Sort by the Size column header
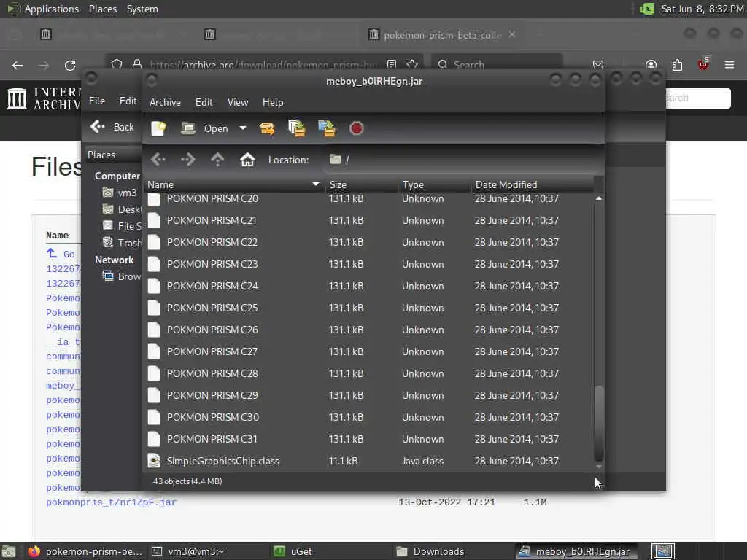Image resolution: width=747 pixels, height=560 pixels. point(362,184)
